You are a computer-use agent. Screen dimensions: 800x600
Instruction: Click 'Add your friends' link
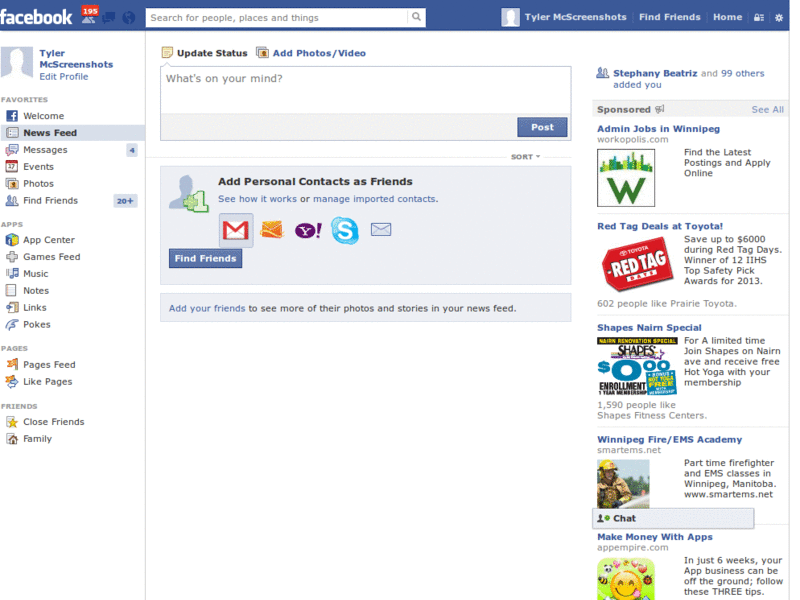207,308
